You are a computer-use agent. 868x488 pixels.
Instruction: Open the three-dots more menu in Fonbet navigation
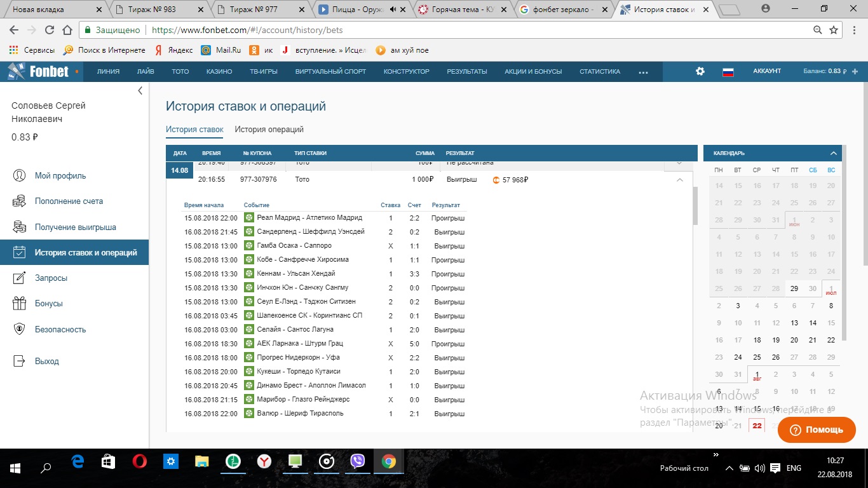[643, 72]
